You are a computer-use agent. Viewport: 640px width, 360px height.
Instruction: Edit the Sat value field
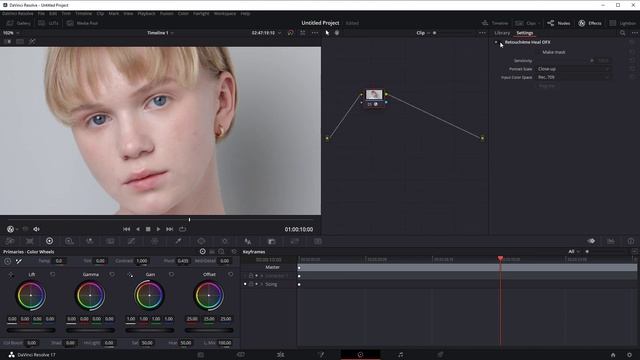(x=147, y=343)
